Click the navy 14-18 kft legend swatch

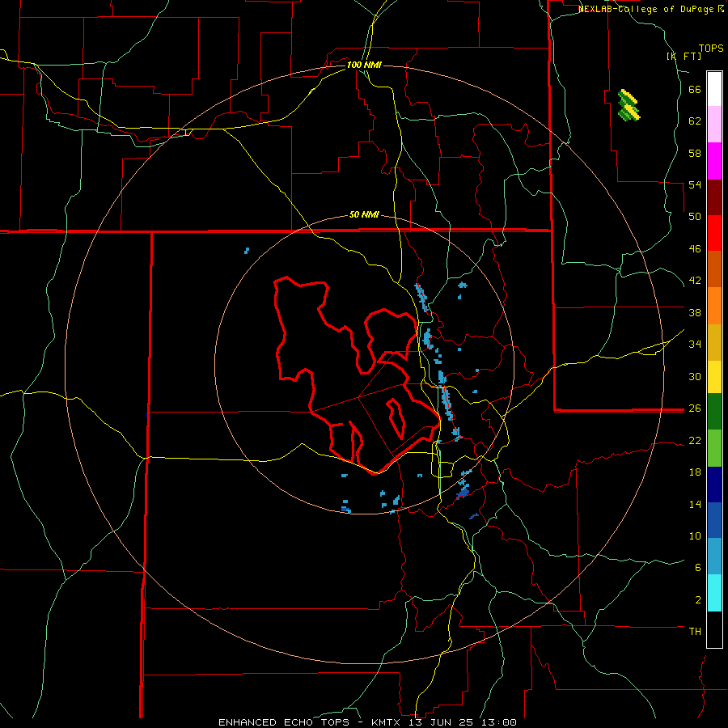pos(714,485)
